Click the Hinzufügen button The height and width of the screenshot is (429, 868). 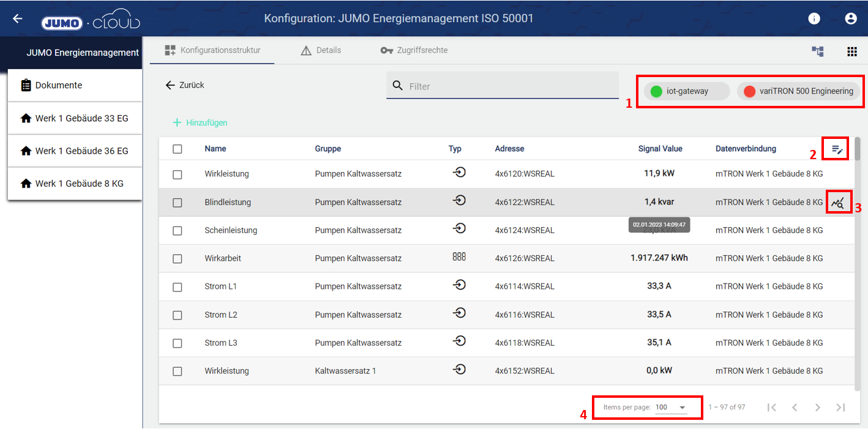[200, 122]
